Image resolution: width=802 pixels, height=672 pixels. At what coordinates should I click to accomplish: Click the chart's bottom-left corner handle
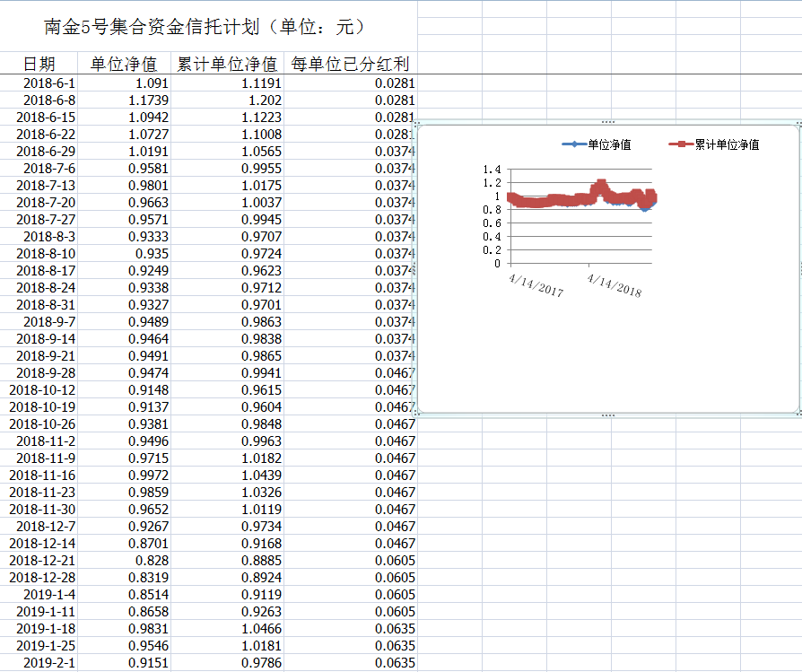417,412
